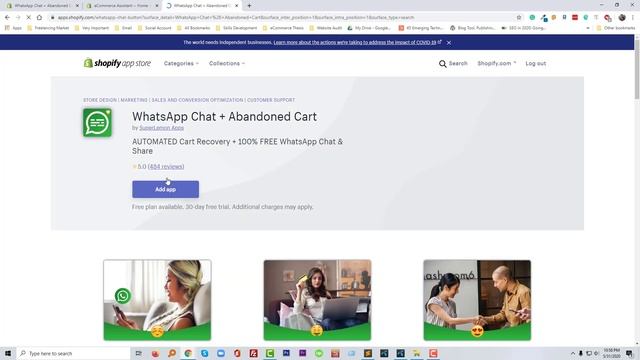The height and width of the screenshot is (360, 640).
Task: Click the Add app button
Action: [x=165, y=189]
